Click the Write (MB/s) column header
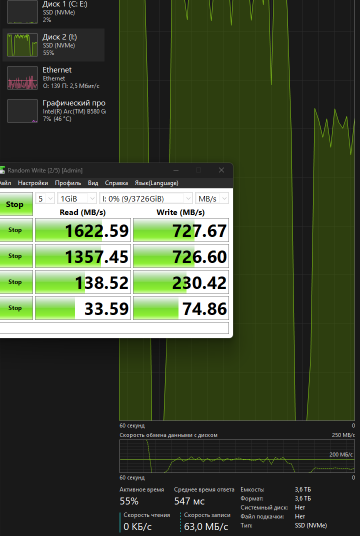This screenshot has height=536, width=360. pyautogui.click(x=181, y=212)
